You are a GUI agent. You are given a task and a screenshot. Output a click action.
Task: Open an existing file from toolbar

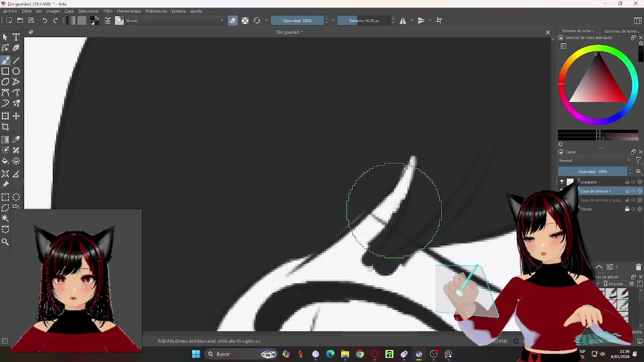pyautogui.click(x=20, y=21)
